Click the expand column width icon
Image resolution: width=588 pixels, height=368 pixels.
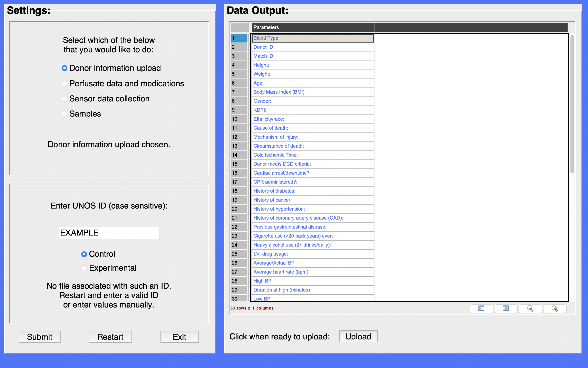tap(506, 308)
